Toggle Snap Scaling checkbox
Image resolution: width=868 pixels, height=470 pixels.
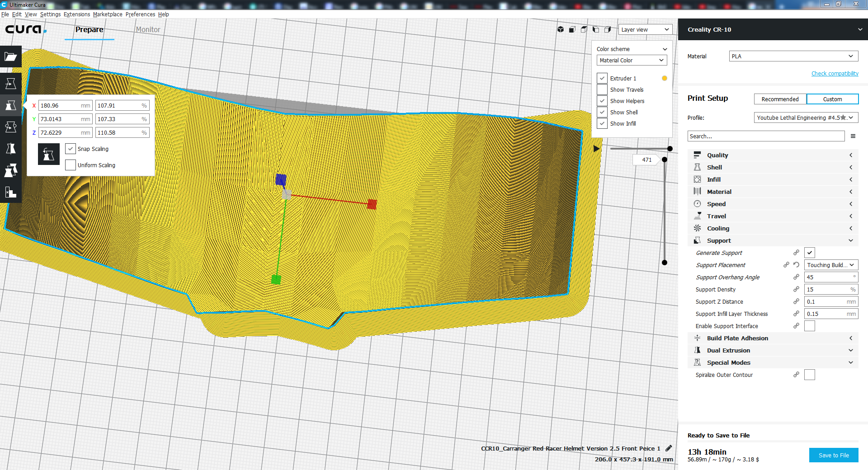pyautogui.click(x=71, y=149)
